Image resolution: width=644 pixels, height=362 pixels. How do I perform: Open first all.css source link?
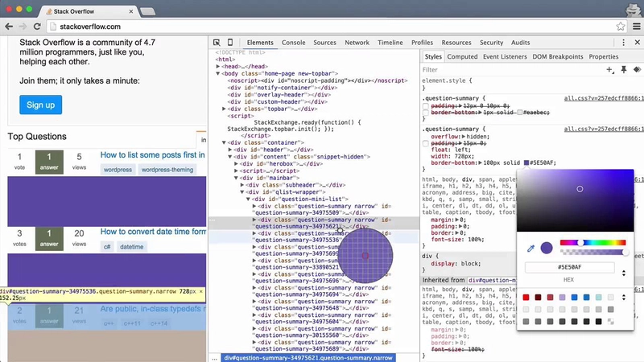(x=604, y=98)
